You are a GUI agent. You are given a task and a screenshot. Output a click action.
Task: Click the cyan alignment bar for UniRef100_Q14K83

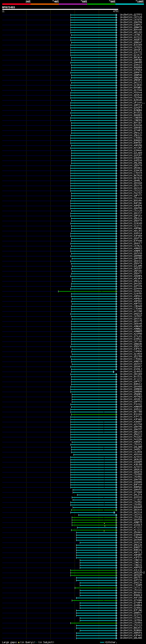93,372
